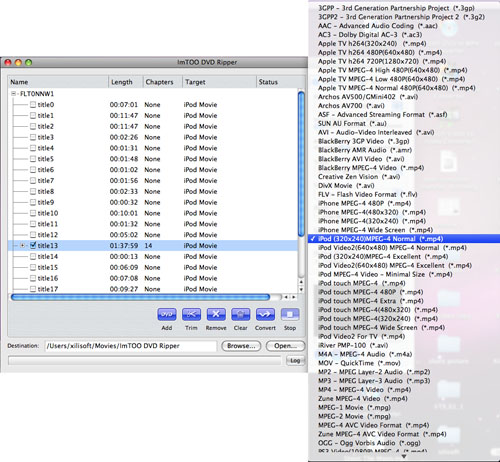Click the horizontal scroll right arrow
The image size is (500, 462).
[x=294, y=297]
